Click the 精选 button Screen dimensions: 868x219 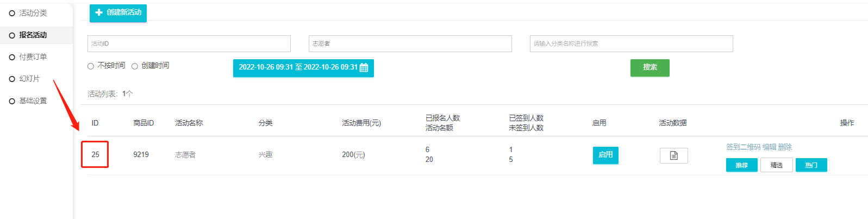(x=777, y=165)
